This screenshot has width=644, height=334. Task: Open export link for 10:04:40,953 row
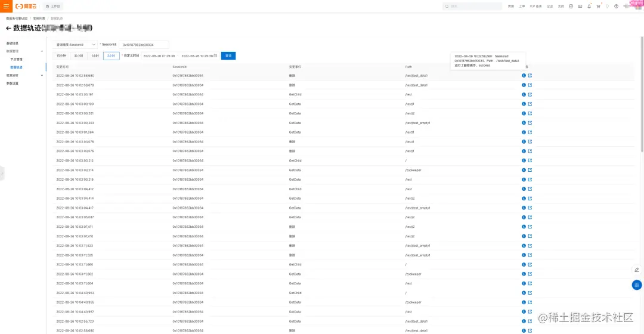(530, 293)
